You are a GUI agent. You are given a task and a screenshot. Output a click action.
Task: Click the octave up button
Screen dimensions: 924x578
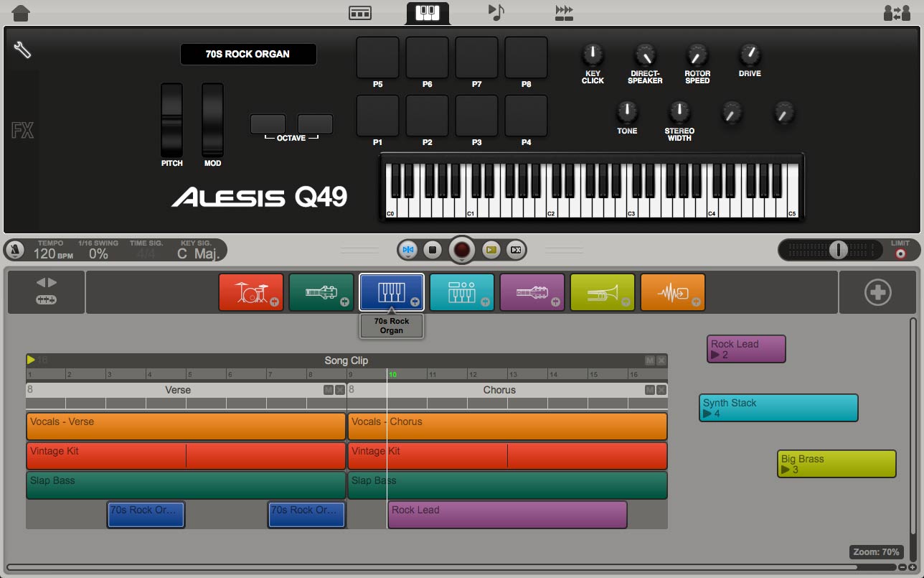(315, 123)
